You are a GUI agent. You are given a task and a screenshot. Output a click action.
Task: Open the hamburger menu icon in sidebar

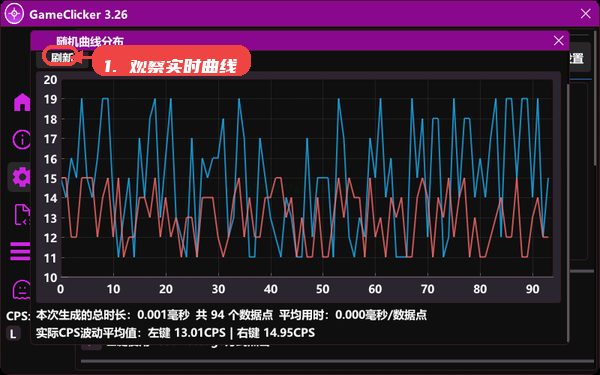[x=20, y=251]
